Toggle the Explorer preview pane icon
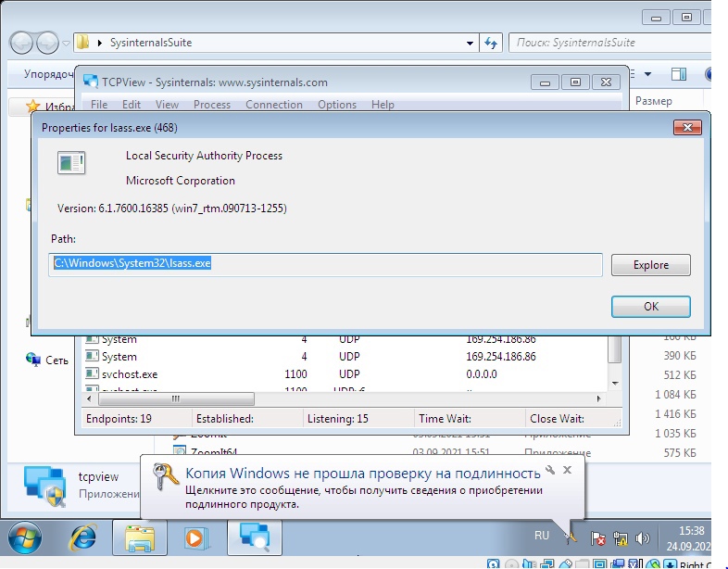The height and width of the screenshot is (569, 728). pos(678,74)
